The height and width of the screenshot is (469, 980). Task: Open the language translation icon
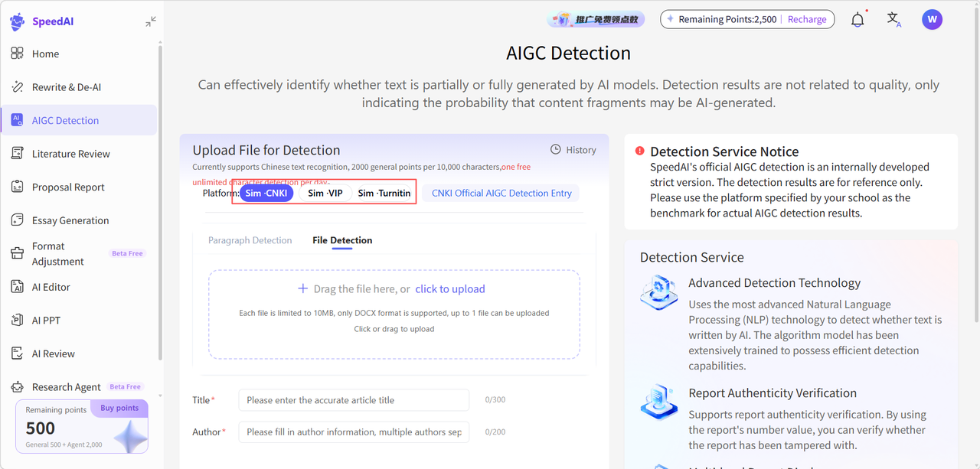[893, 20]
